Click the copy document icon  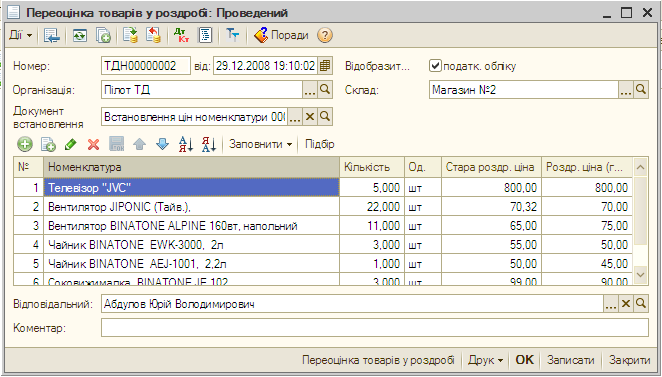click(103, 35)
